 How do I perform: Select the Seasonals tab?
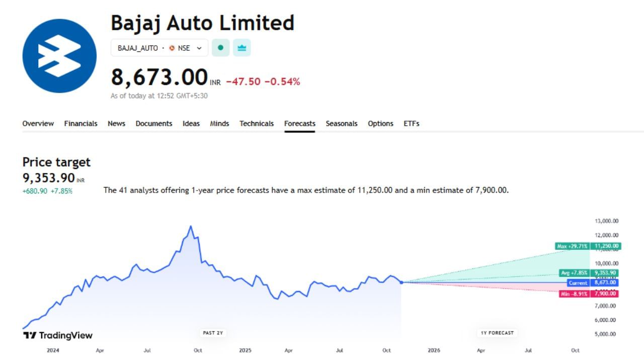tap(342, 124)
